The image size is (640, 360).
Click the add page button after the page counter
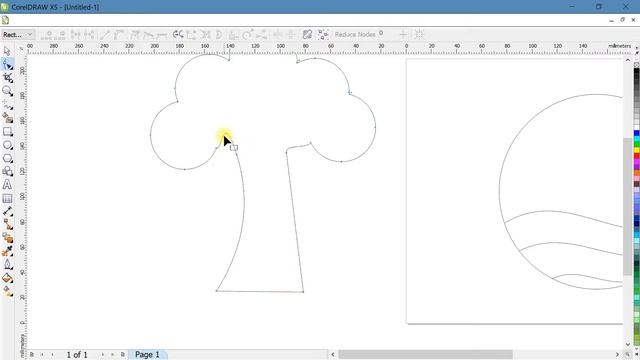coord(122,354)
